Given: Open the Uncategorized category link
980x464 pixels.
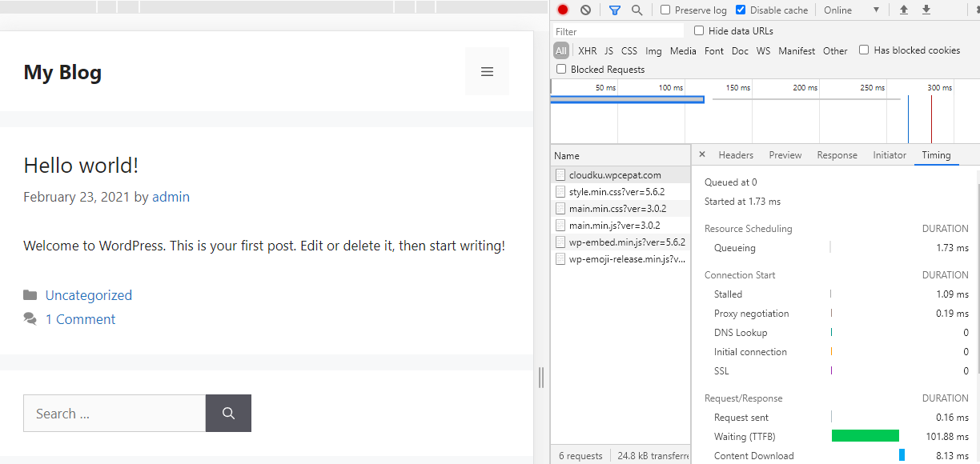Looking at the screenshot, I should click(x=88, y=295).
